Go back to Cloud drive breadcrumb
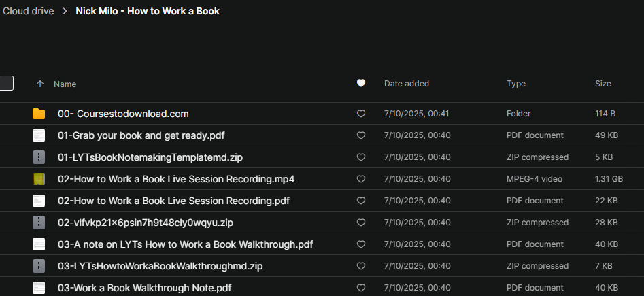This screenshot has width=644, height=296. tap(28, 11)
